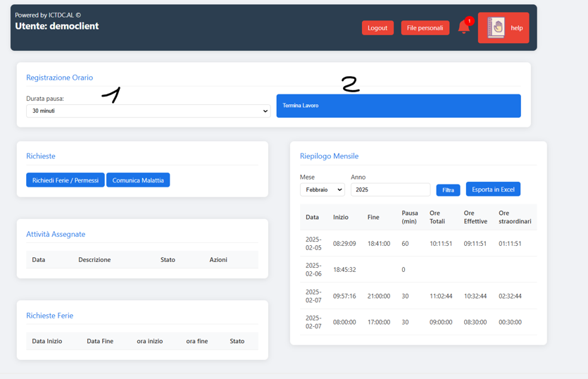588x379 pixels.
Task: Click the Stato header in Attività Assegnate
Action: (x=168, y=260)
